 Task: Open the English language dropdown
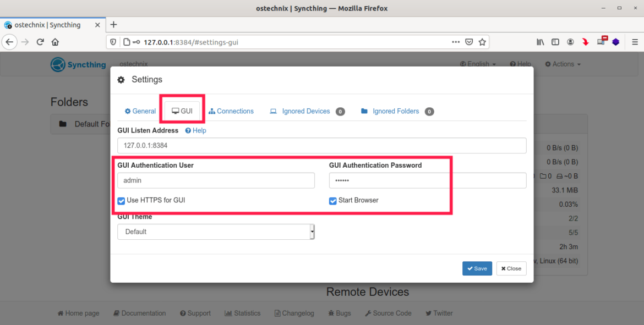click(477, 64)
